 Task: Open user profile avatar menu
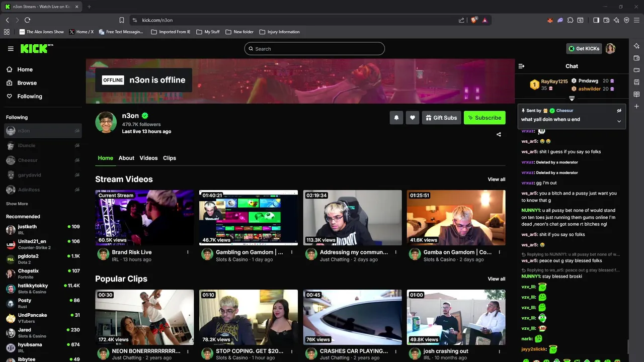pos(610,48)
